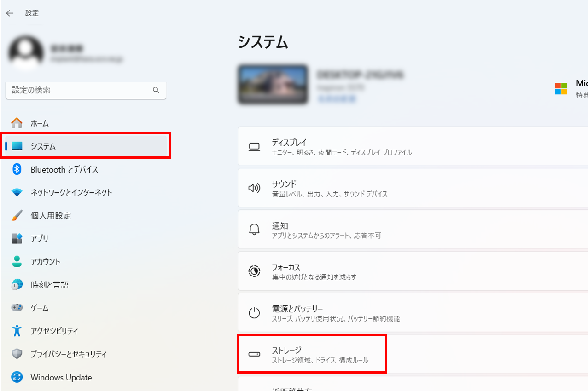
Task: Click the notification bell icon
Action: tap(254, 230)
